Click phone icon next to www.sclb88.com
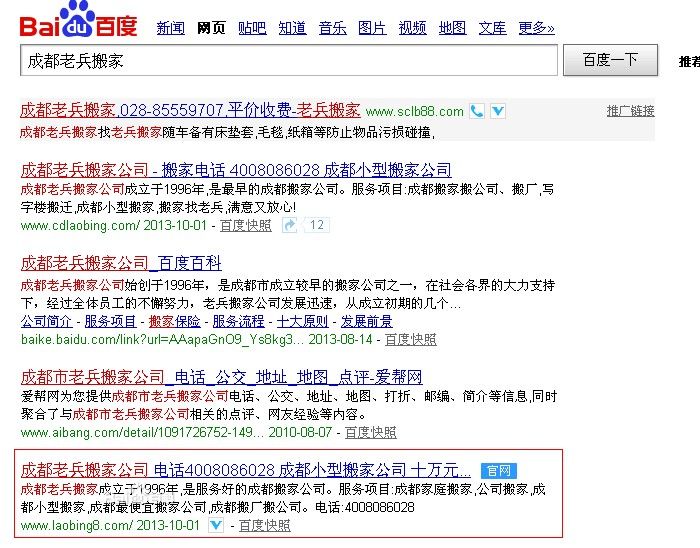Screen dimensions: 700x548 pos(477,111)
